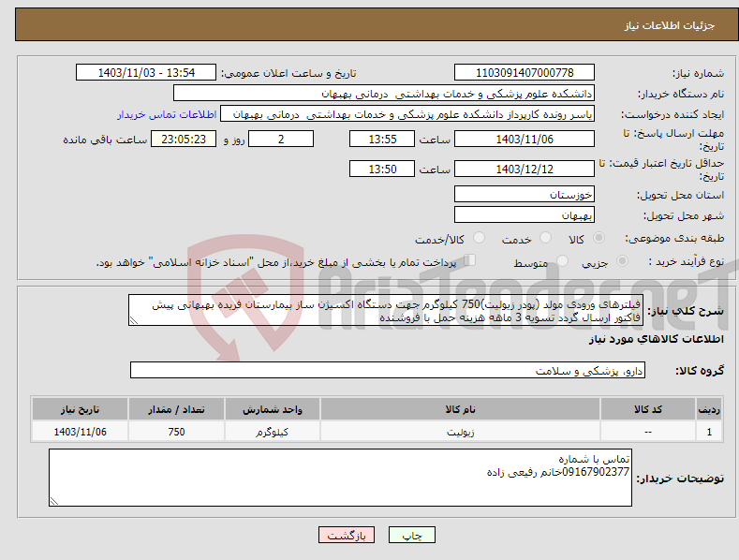739x560 pixels.
Task: Click the response deadline date 1403/11/06 field
Action: point(525,139)
